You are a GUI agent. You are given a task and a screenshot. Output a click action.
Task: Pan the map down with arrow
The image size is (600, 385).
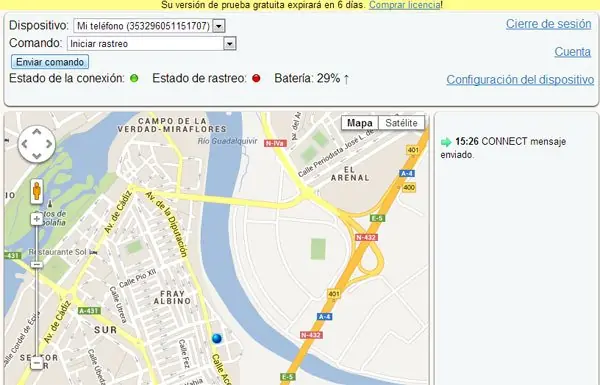(x=36, y=156)
